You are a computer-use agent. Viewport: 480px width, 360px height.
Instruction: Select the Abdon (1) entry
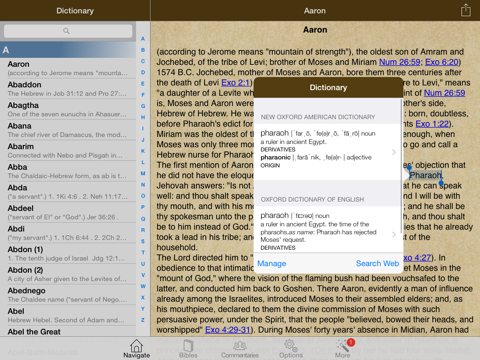click(68, 254)
